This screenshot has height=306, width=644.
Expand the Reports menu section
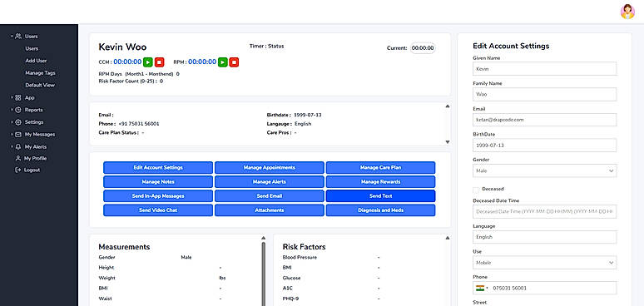coord(12,110)
